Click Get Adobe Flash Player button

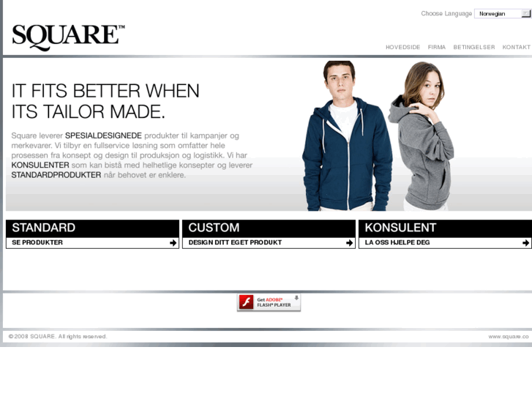coord(269,302)
